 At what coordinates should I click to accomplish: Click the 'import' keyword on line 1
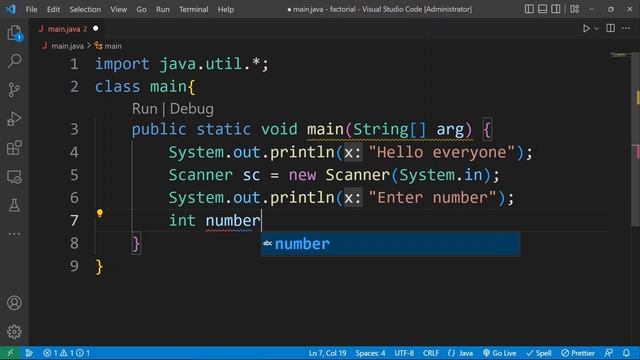tap(122, 64)
